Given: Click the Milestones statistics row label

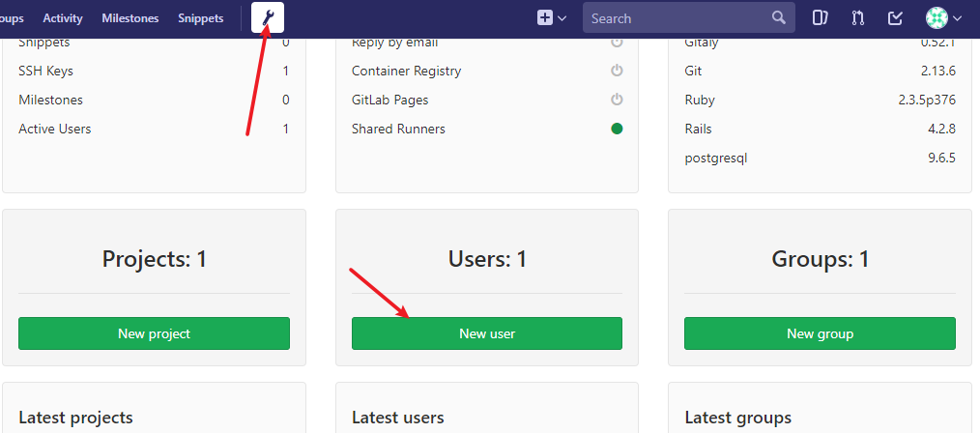Looking at the screenshot, I should tap(50, 100).
